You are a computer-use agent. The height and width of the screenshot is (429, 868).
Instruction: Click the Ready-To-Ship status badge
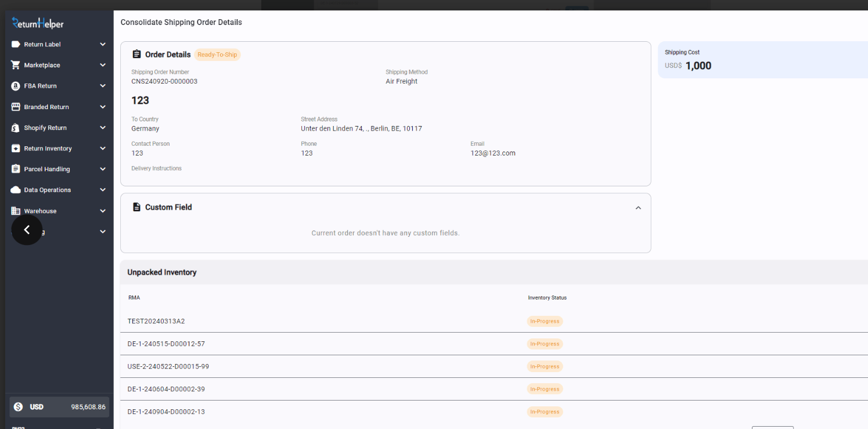(217, 55)
